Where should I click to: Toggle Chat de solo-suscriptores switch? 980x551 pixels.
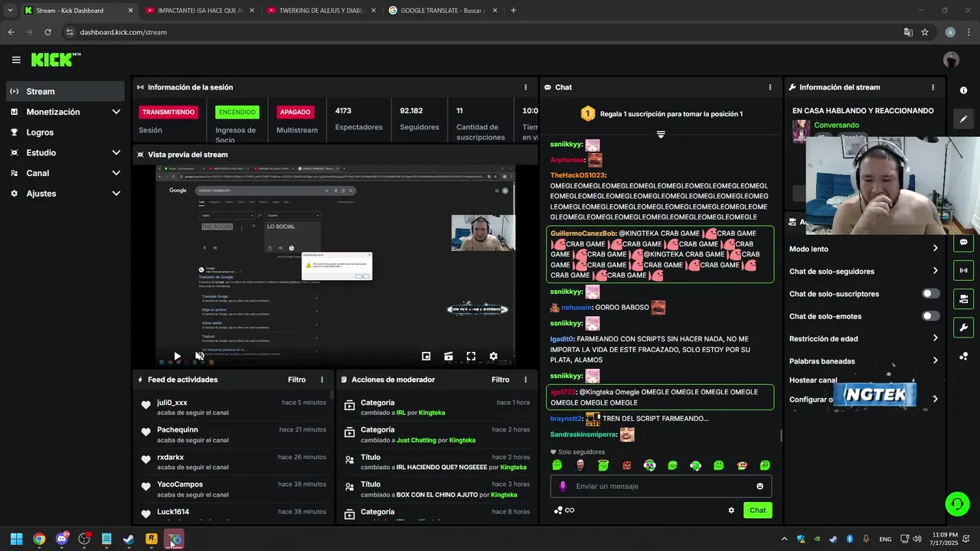point(930,294)
